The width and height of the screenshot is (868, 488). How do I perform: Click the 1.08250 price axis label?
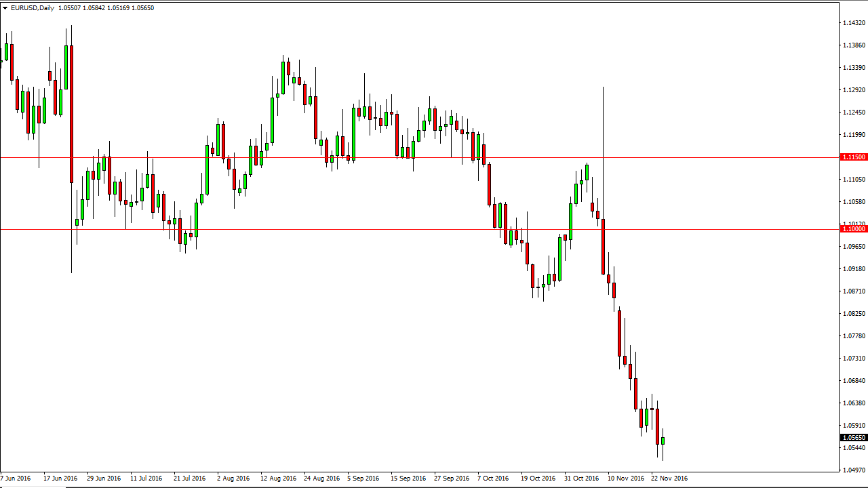click(x=854, y=314)
